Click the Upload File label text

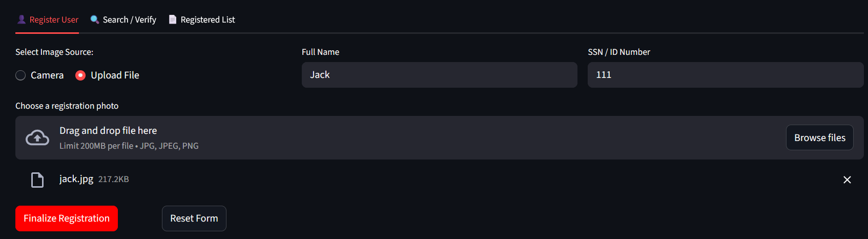(x=115, y=75)
